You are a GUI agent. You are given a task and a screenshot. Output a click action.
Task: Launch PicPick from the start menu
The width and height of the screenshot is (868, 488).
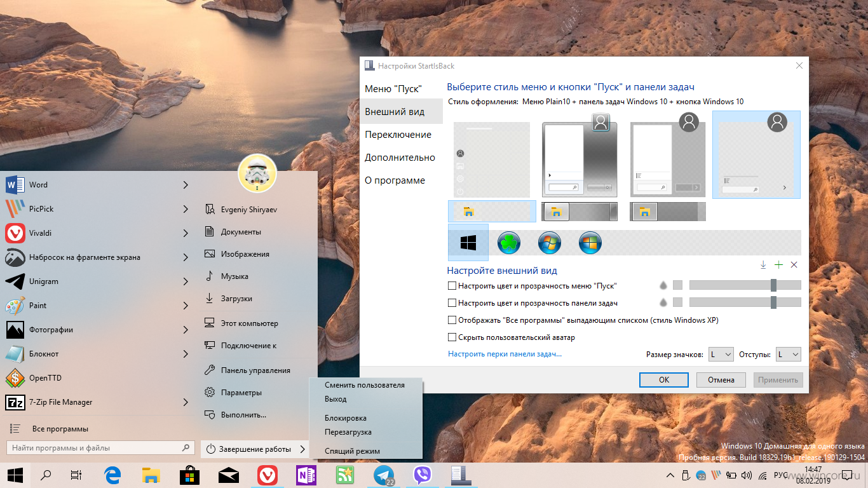[x=97, y=209]
